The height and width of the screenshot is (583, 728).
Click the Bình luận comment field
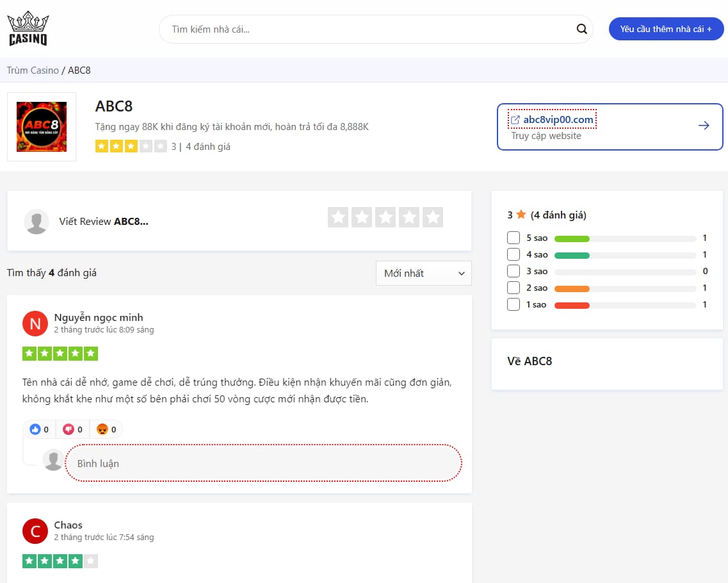[263, 463]
